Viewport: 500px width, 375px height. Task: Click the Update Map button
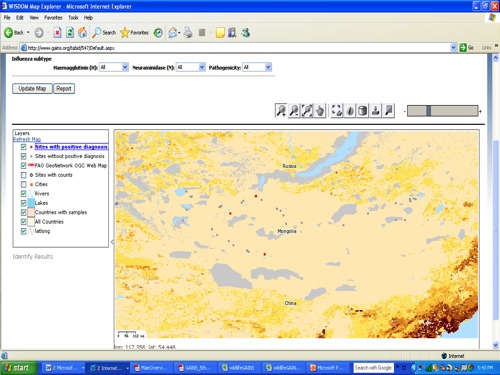(32, 89)
